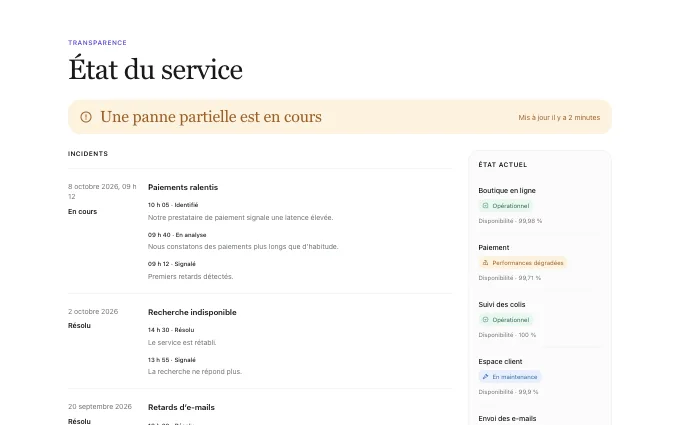Click the 2 octobre 2026 date
The image size is (680, 425).
(93, 311)
